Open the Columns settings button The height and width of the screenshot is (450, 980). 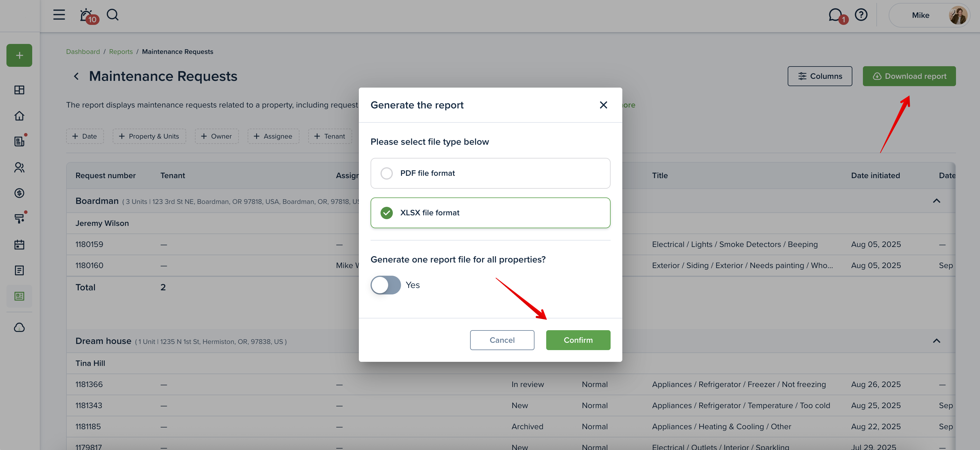820,76
